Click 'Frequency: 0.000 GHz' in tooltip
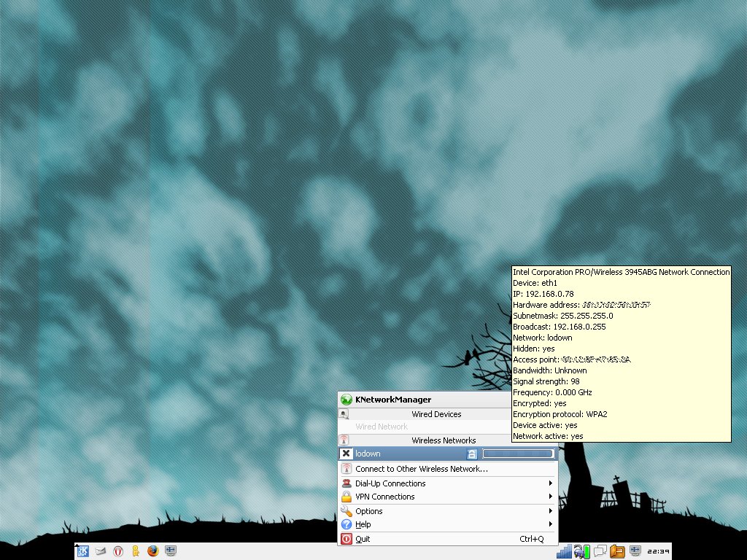Viewport: 747px width, 560px height. pos(552,392)
